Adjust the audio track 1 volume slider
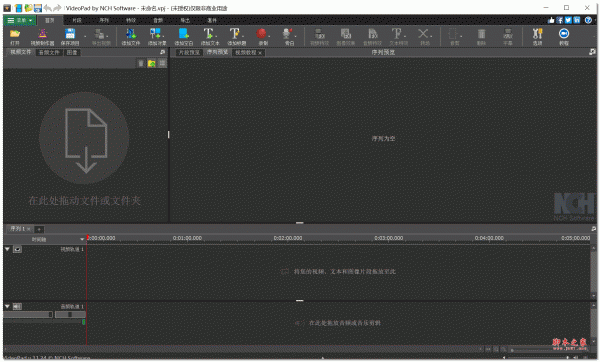The width and height of the screenshot is (600, 362). click(x=28, y=315)
